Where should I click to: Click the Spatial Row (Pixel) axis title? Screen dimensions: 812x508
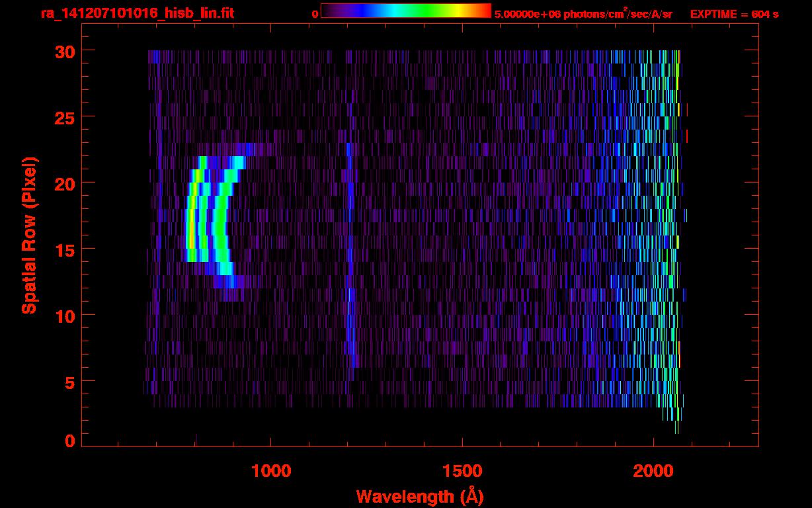pos(30,235)
